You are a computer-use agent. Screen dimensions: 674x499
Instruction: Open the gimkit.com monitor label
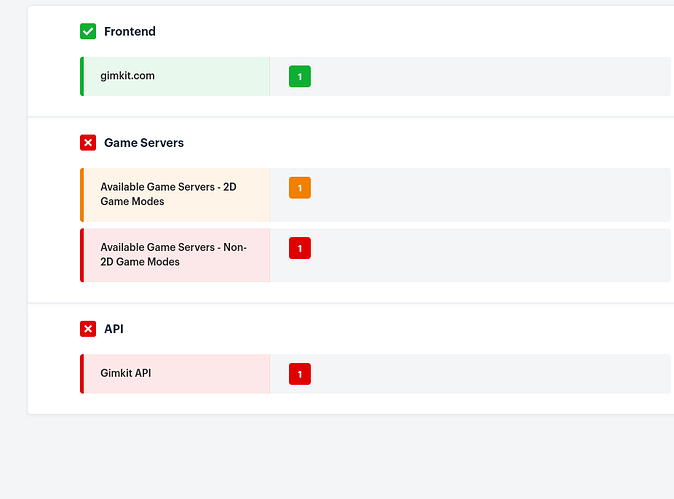pyautogui.click(x=128, y=76)
